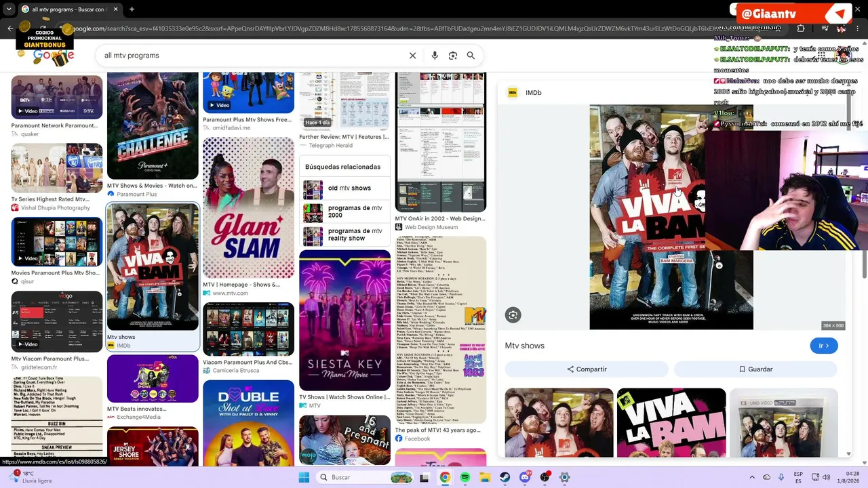868x488 pixels.
Task: Open the Jersey Shore image result
Action: point(153,446)
